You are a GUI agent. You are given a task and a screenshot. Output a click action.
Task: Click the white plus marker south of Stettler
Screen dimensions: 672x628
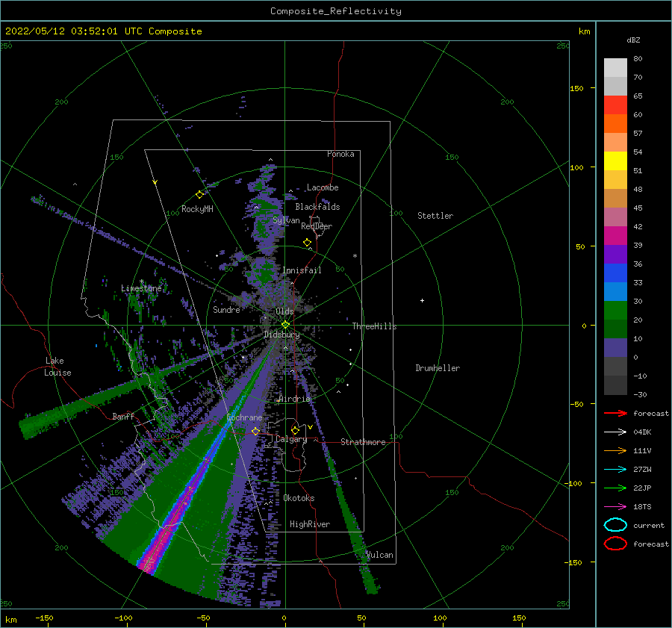point(422,300)
